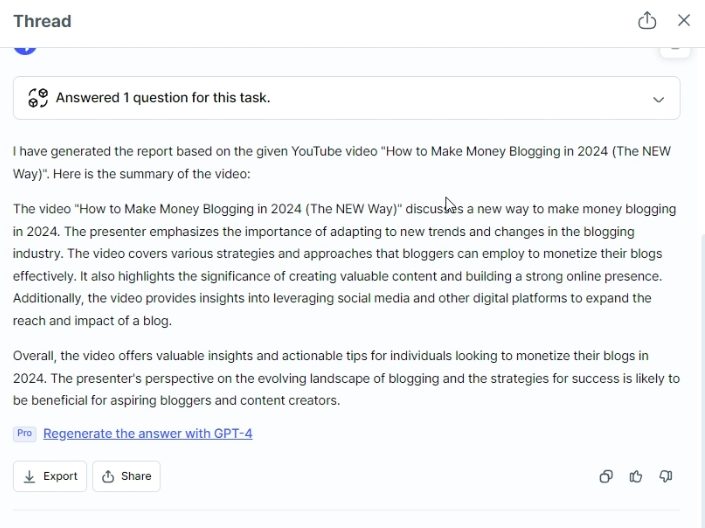
Task: Click the partially hidden button under the close icon
Action: click(675, 52)
